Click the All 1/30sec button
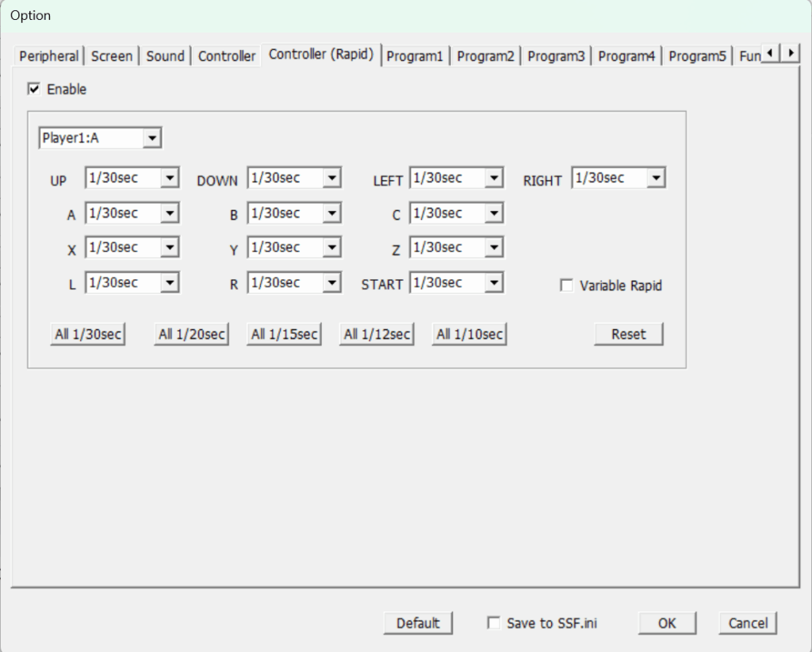Viewport: 812px width, 652px height. (x=87, y=334)
